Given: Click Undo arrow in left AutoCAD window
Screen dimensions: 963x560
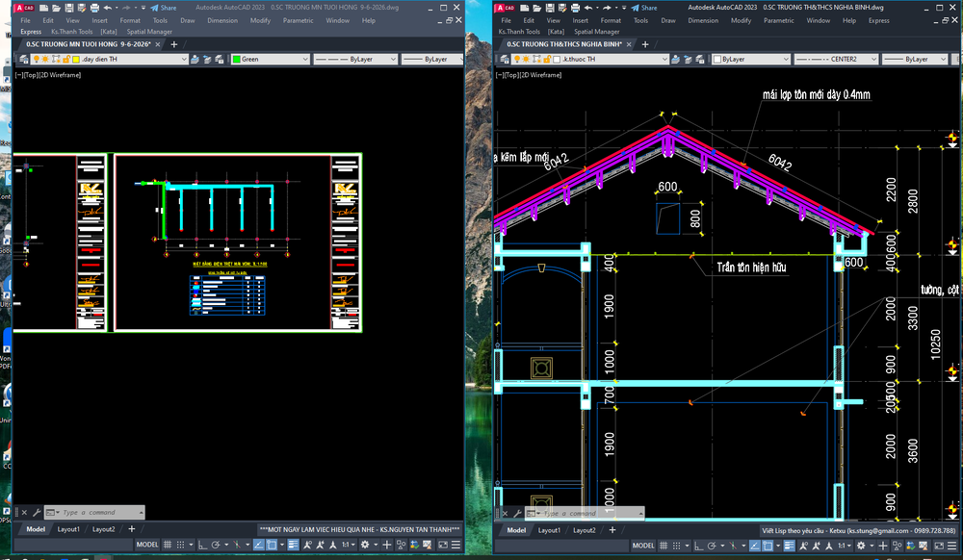Looking at the screenshot, I should 108,8.
